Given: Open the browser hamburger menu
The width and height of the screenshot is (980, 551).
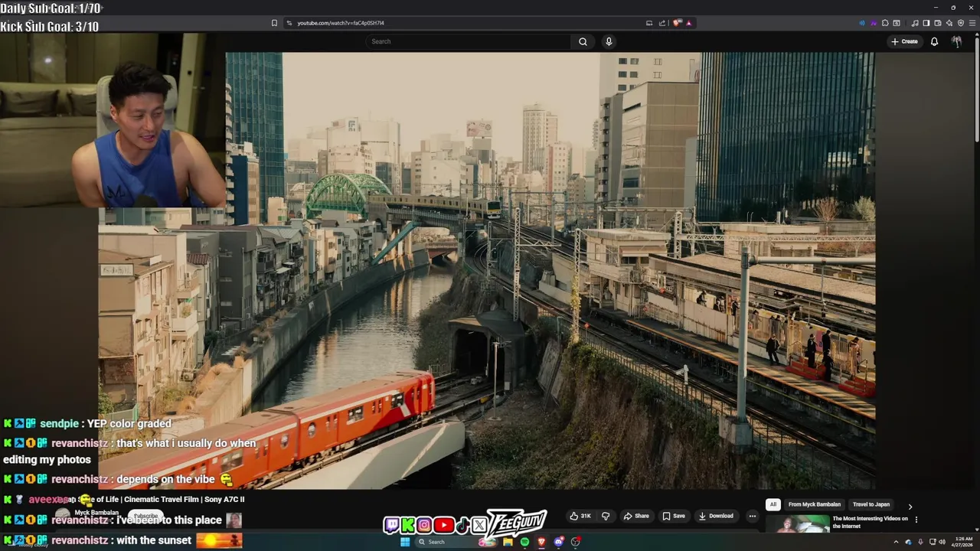Looking at the screenshot, I should coord(972,23).
